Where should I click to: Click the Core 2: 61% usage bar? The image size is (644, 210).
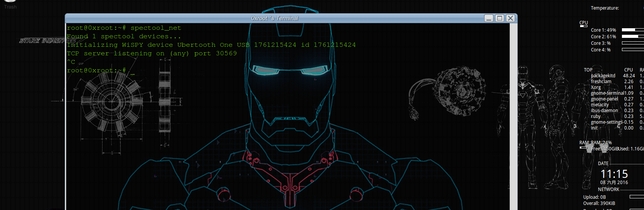(633, 36)
